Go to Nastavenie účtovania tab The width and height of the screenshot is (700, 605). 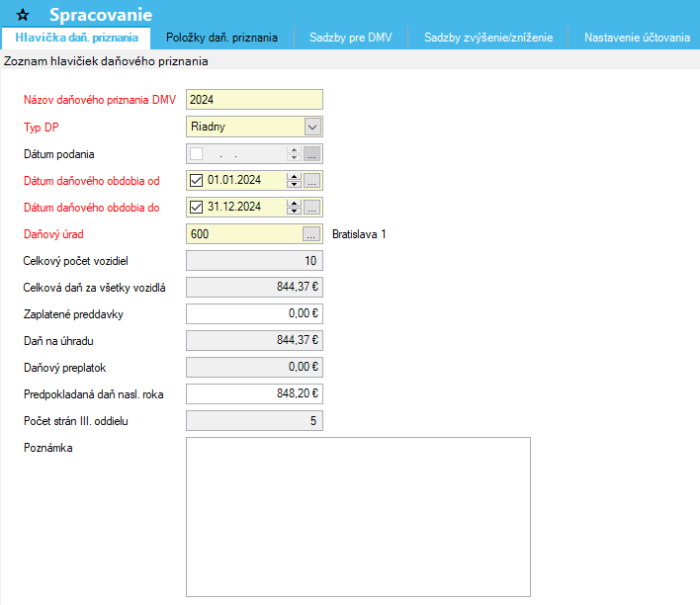637,38
